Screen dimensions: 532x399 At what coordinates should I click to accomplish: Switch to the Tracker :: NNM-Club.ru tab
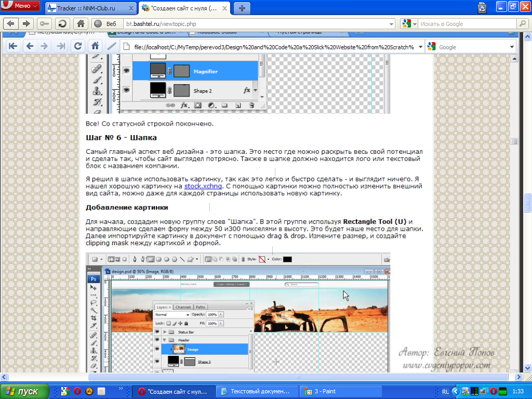point(91,8)
